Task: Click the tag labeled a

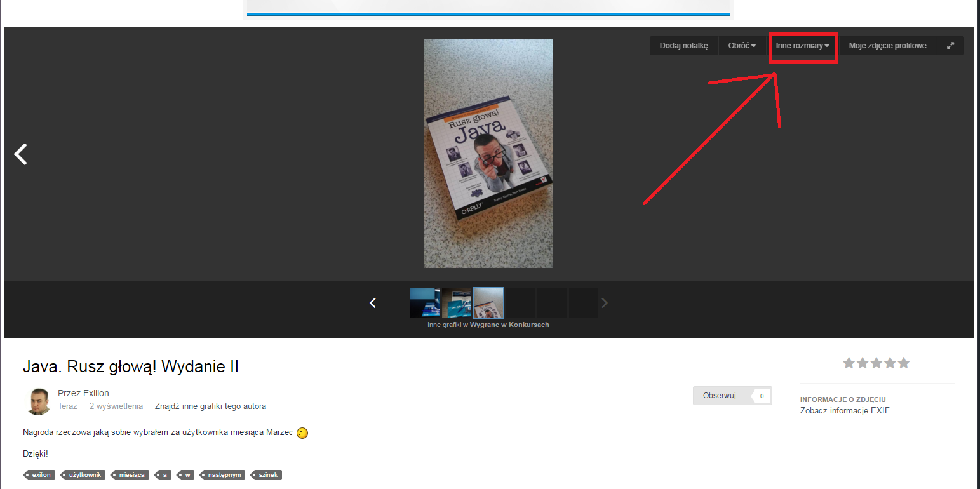Action: click(x=163, y=475)
